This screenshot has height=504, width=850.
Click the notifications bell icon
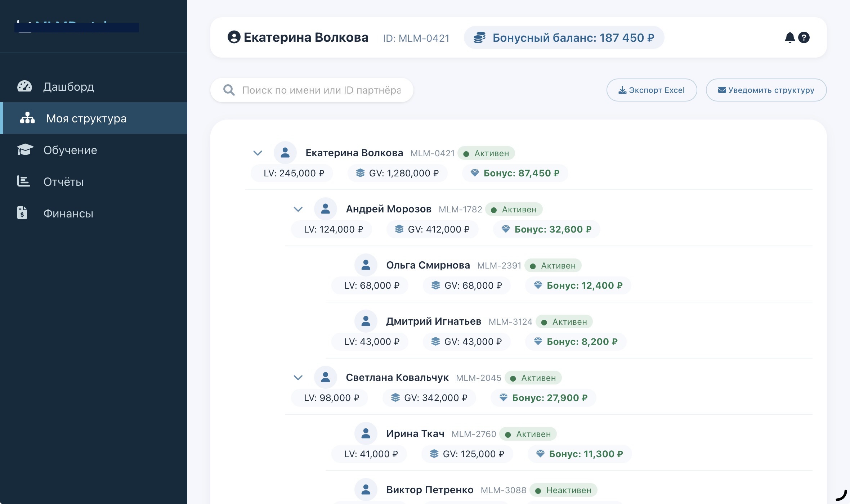click(x=789, y=37)
